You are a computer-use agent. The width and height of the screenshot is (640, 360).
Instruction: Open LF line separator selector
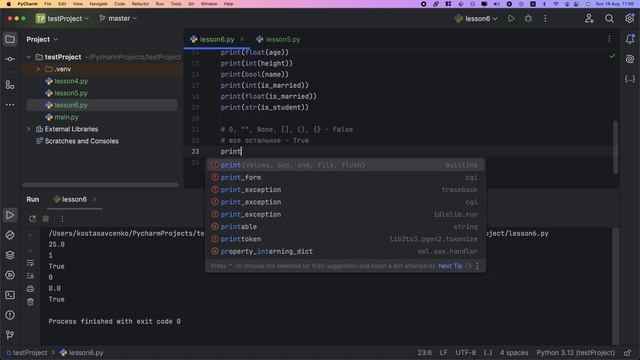444,353
